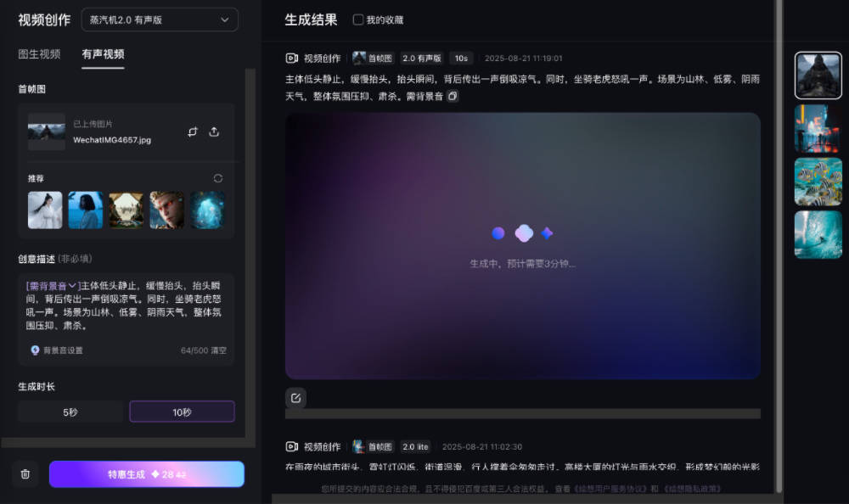Screen dimensions: 849x504
Task: Select the zebra fish thumbnail in right sidebar
Action: [x=818, y=182]
